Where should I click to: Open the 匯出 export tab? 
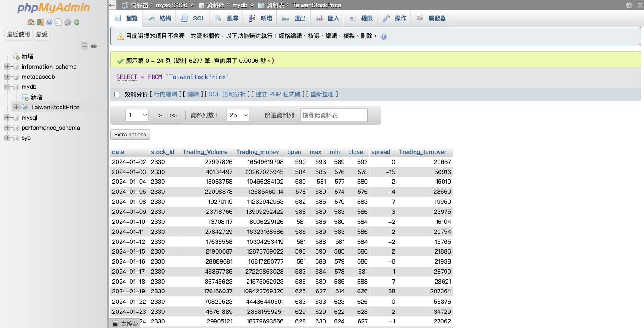[x=294, y=18]
